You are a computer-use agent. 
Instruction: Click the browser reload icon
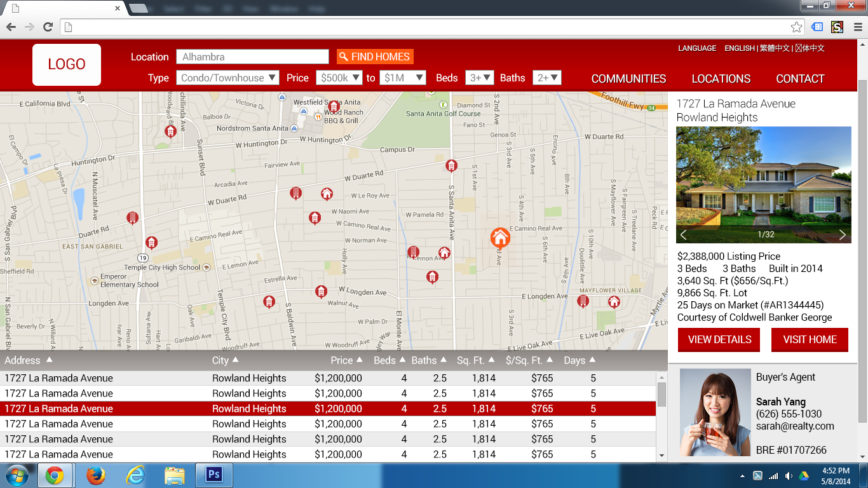[x=48, y=27]
